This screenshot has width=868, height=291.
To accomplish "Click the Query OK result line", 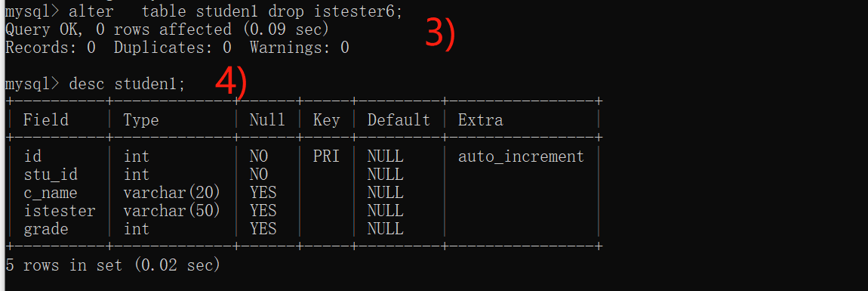I will click(x=167, y=29).
